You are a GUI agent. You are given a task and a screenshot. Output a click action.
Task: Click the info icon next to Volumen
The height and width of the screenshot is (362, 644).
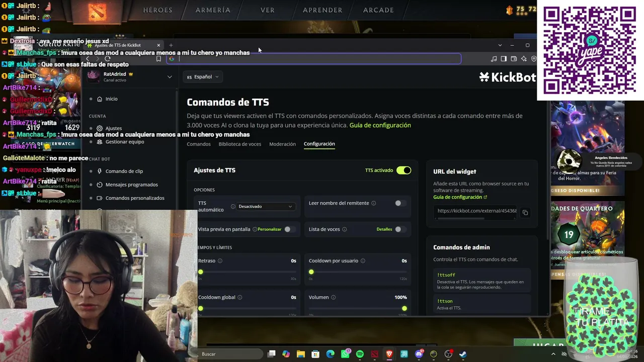coord(333,297)
